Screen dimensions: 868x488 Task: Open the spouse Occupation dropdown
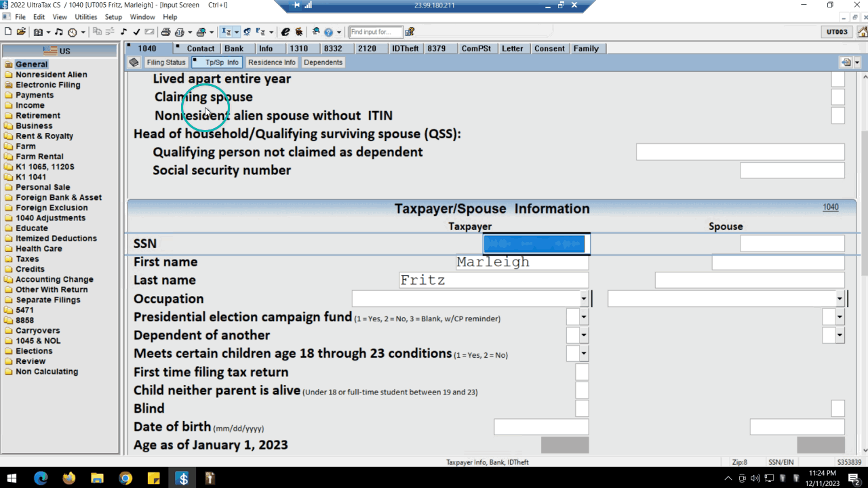(x=840, y=298)
